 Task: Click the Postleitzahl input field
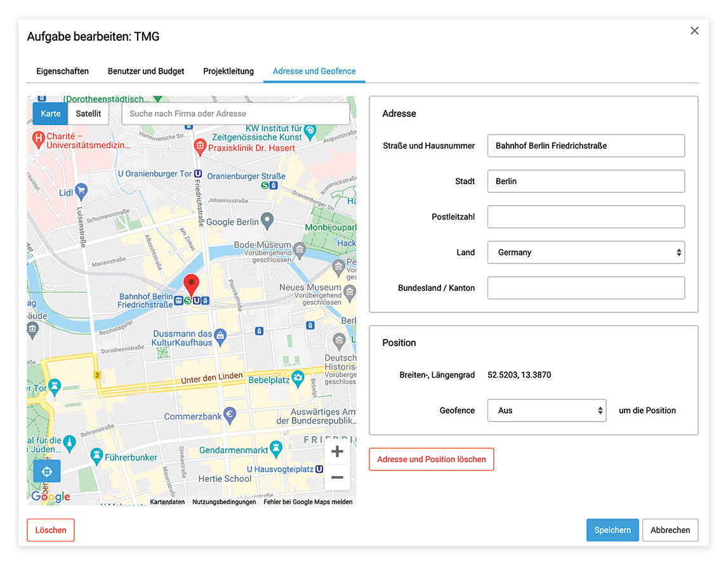point(586,217)
